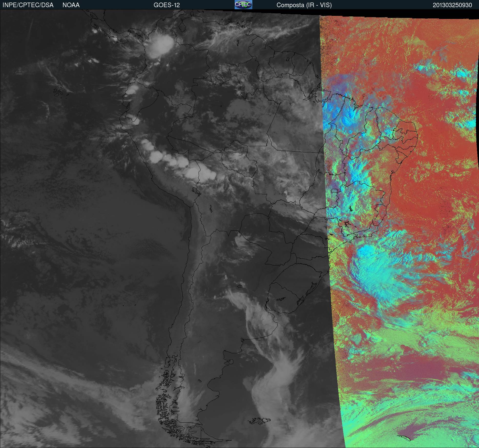
Task: Select the Composta (IR - VIS) title
Action: point(304,5)
